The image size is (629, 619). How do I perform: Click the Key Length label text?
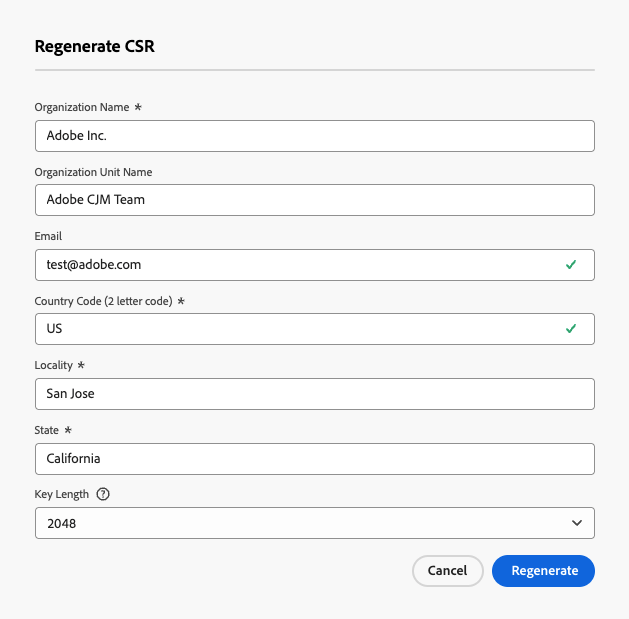62,494
